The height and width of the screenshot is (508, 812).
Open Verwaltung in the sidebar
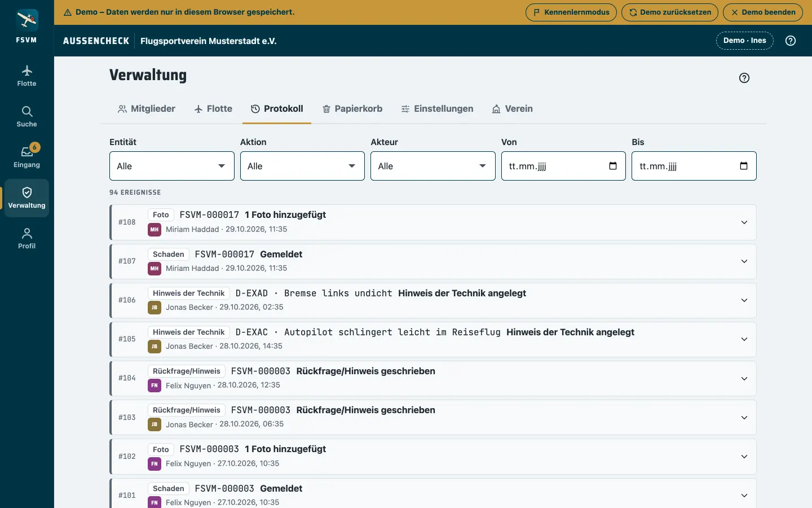pos(27,198)
